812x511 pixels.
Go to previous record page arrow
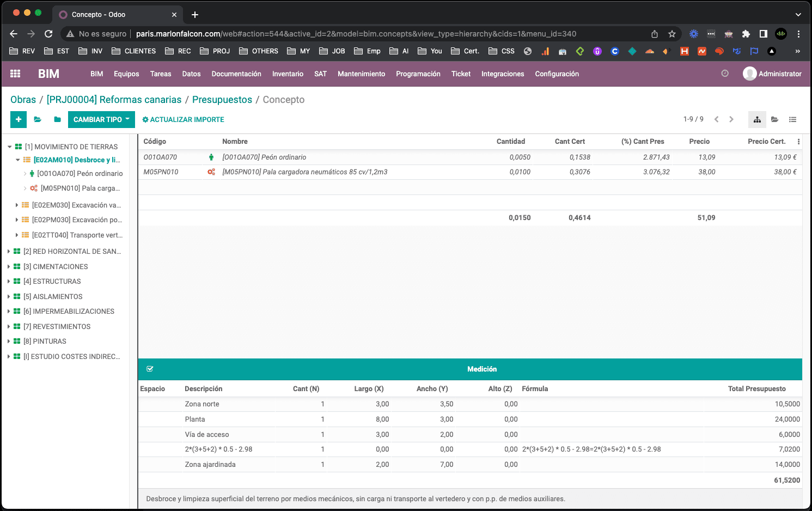717,119
